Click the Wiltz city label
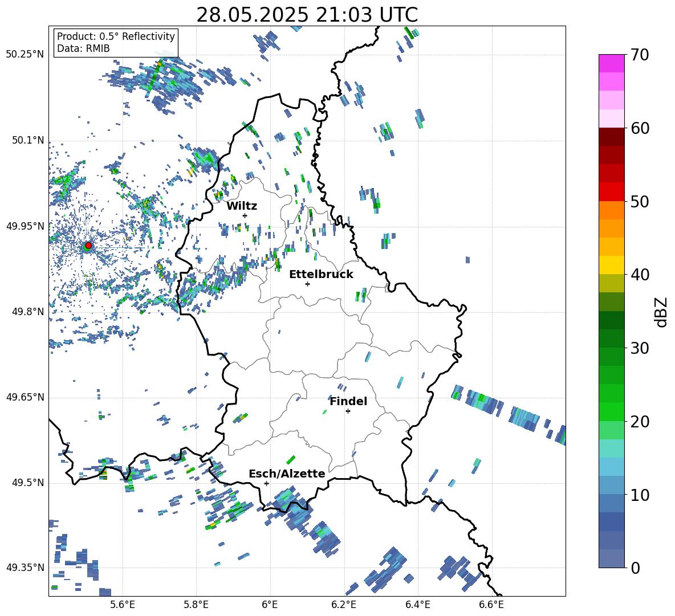The height and width of the screenshot is (616, 675). (242, 206)
